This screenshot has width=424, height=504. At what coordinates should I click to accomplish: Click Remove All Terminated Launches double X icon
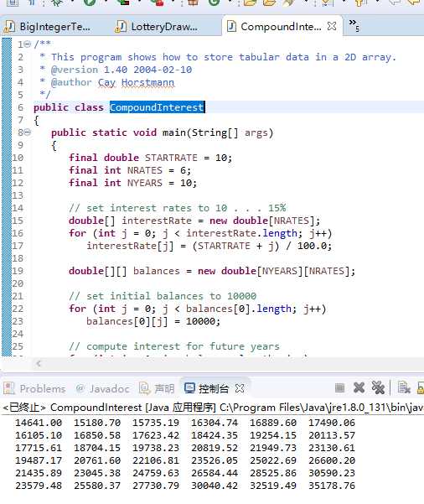coord(378,388)
